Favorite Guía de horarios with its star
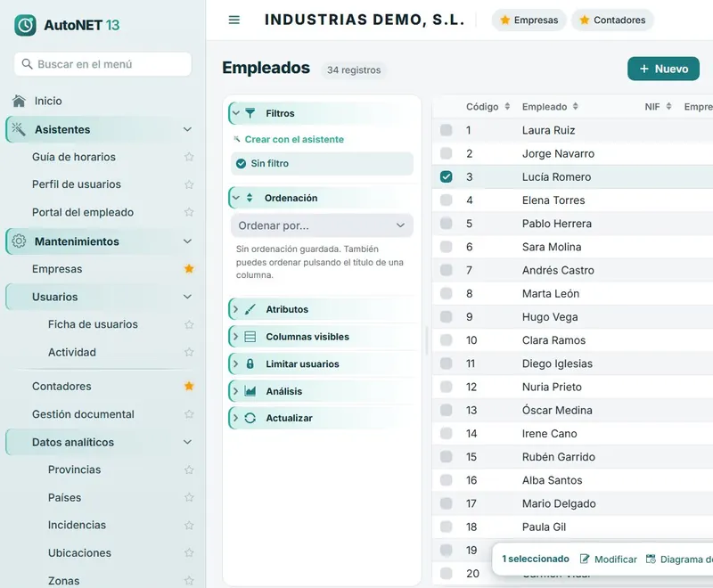Image resolution: width=713 pixels, height=588 pixels. pos(189,157)
